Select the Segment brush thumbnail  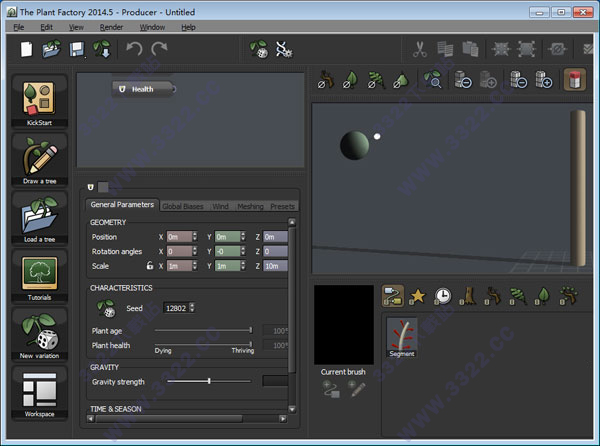point(402,337)
